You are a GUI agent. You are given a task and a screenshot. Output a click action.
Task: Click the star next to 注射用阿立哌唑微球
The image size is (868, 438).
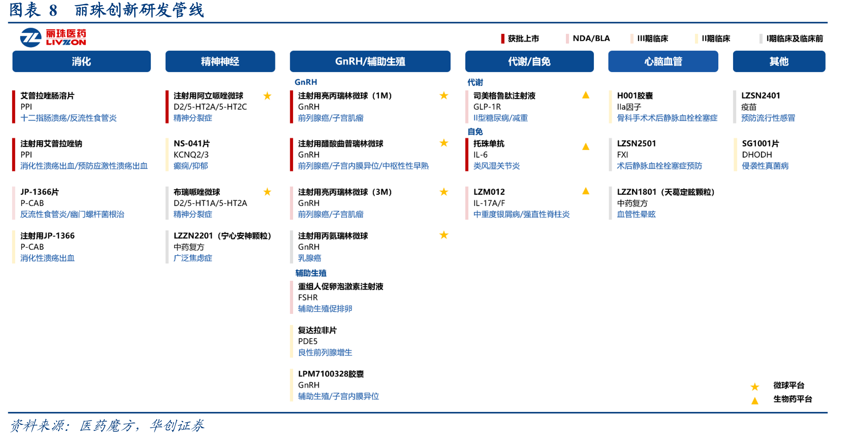[267, 96]
